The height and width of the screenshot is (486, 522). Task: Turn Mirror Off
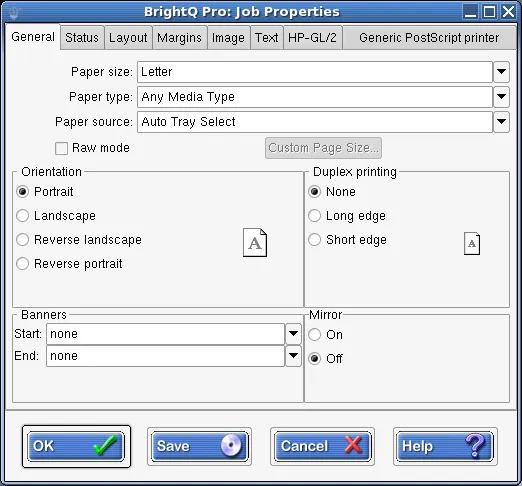click(x=314, y=358)
